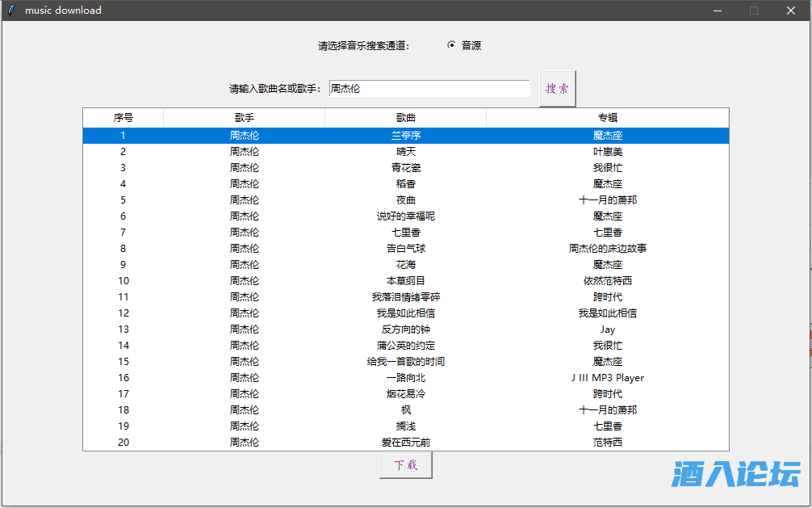Select the 音源 radio button
Viewport: 812px width, 508px height.
(x=451, y=45)
